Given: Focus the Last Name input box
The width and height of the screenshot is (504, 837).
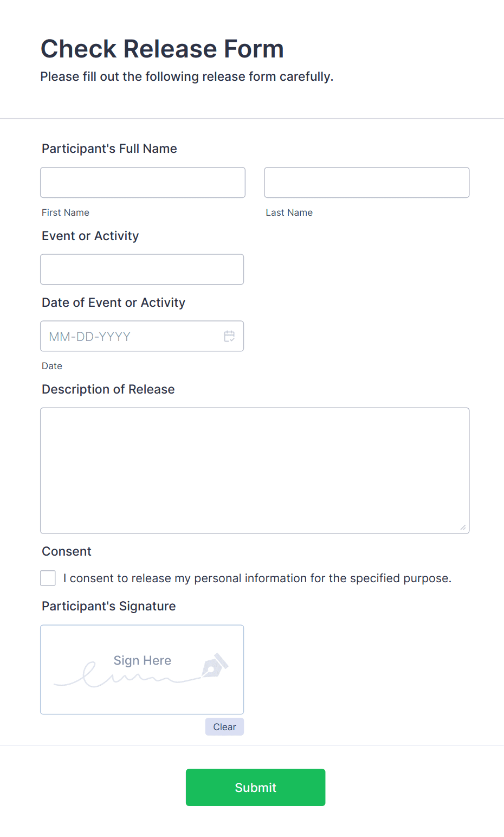Looking at the screenshot, I should point(366,182).
